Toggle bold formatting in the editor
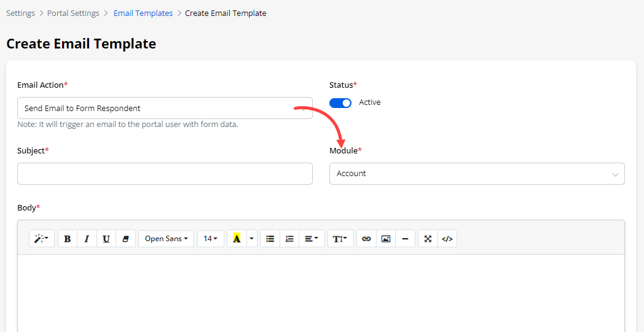Viewport: 644px width, 332px height. pyautogui.click(x=68, y=239)
